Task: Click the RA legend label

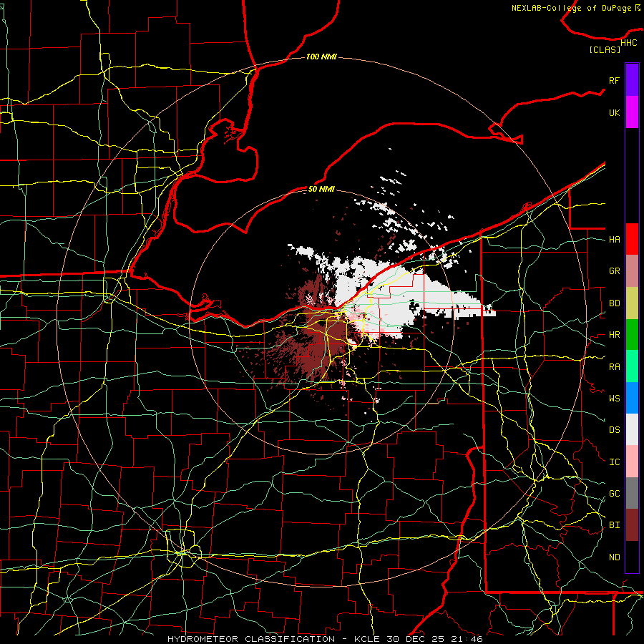Action: (614, 366)
